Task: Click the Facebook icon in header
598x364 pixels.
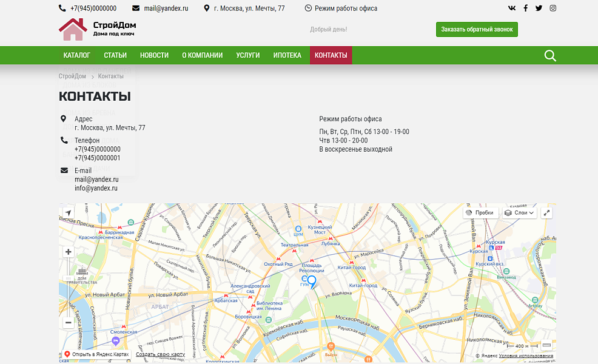Action: click(525, 8)
